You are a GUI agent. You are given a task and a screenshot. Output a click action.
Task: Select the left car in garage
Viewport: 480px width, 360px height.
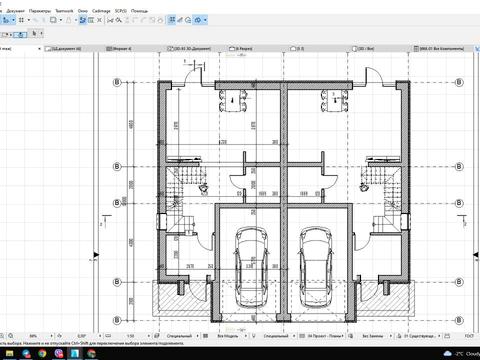251,267
